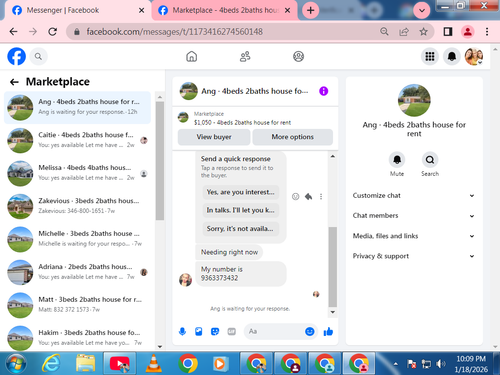React to quick response message with emoji
Screen dimensions: 500x375
pos(295,197)
